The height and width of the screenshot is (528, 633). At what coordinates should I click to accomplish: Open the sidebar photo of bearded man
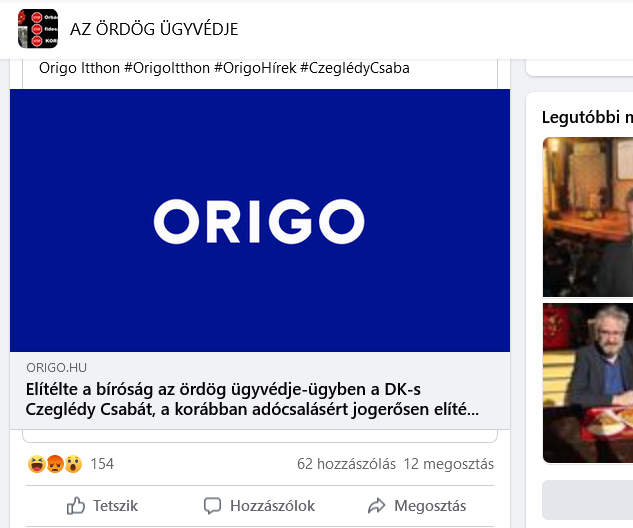pyautogui.click(x=588, y=383)
